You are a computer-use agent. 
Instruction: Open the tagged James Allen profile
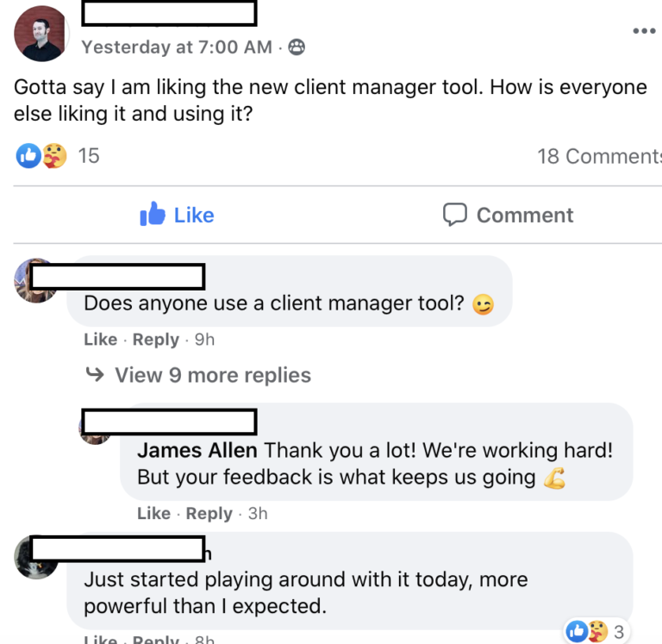point(197,450)
